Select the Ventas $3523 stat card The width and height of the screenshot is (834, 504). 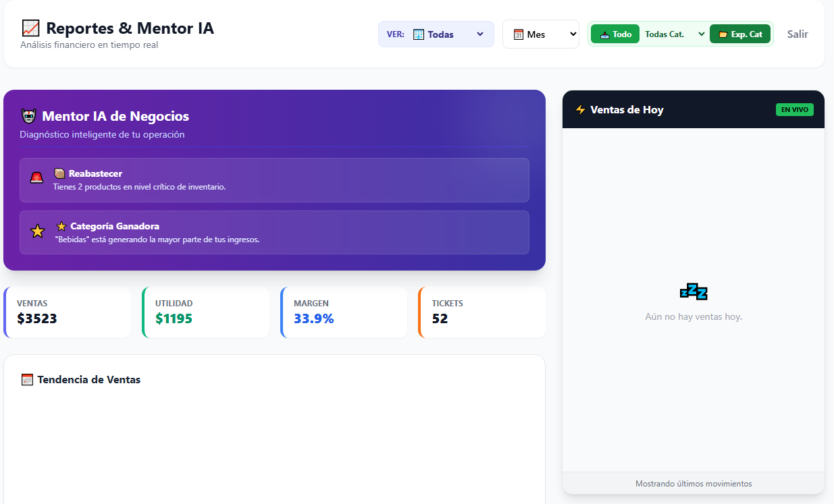(x=68, y=312)
